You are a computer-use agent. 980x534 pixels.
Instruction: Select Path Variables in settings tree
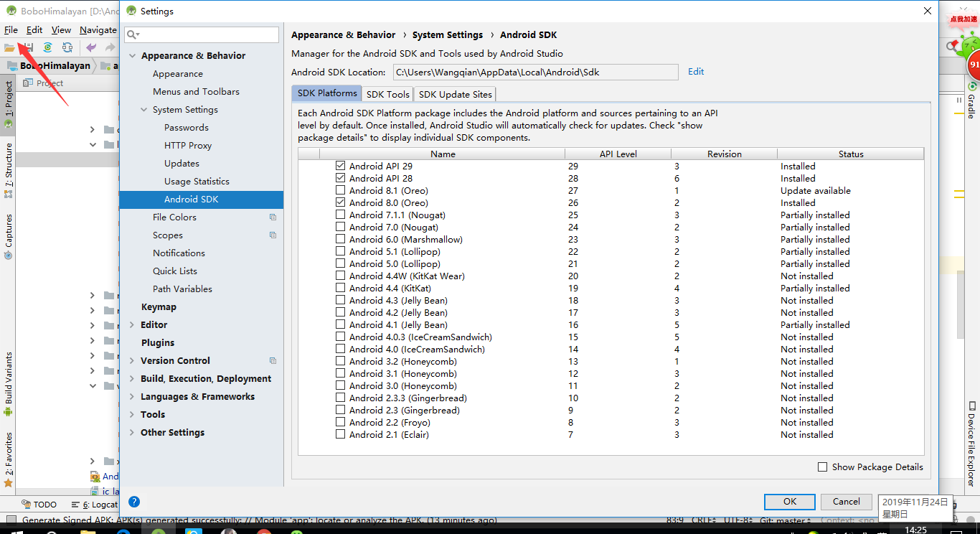point(182,289)
